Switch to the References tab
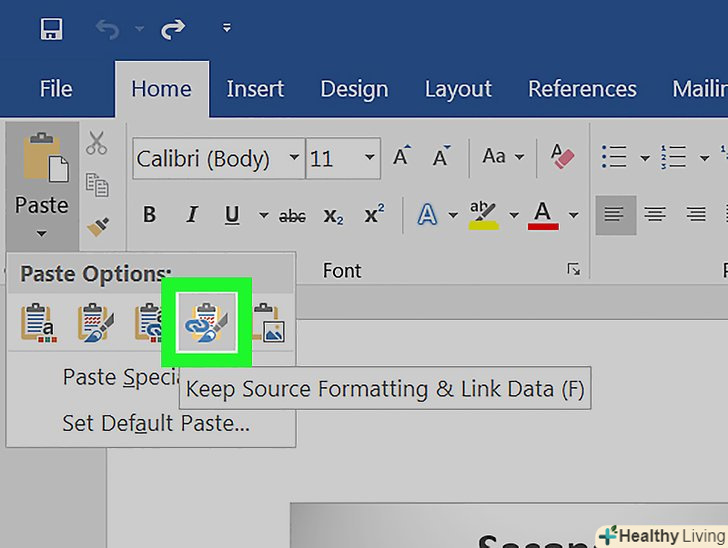Screen dimensions: 728x548 [x=582, y=88]
